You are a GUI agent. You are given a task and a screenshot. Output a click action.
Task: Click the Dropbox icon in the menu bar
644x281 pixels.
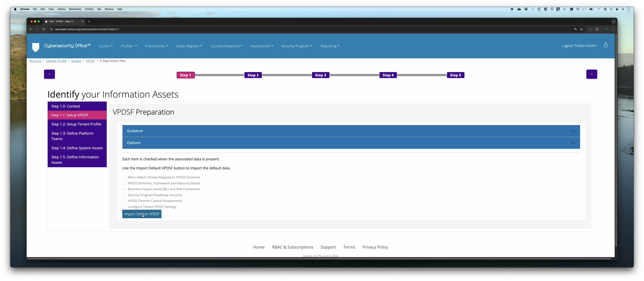(526, 9)
